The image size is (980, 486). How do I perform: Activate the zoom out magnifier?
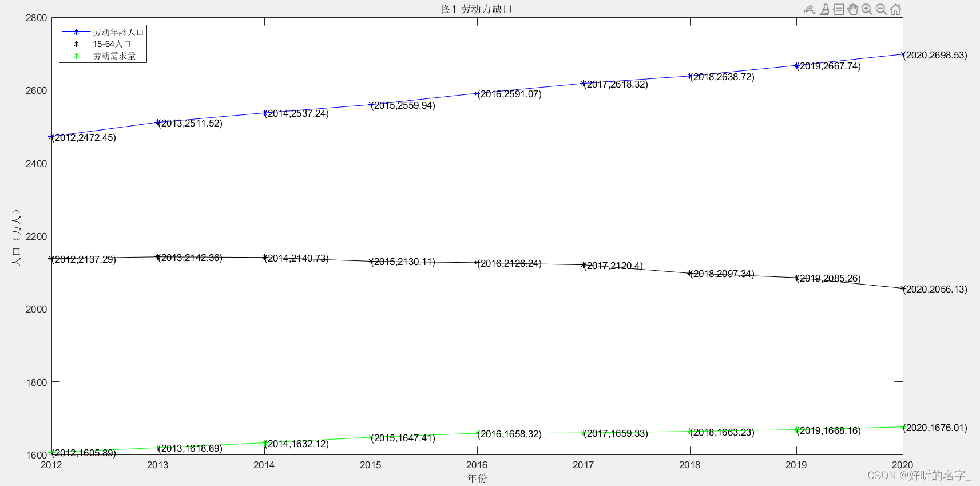tap(881, 9)
